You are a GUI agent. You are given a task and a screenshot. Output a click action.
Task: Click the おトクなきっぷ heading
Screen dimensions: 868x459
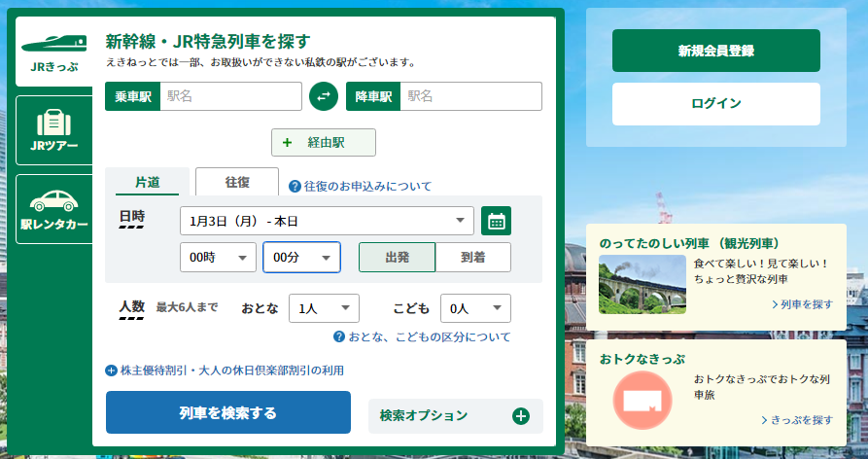pyautogui.click(x=642, y=360)
